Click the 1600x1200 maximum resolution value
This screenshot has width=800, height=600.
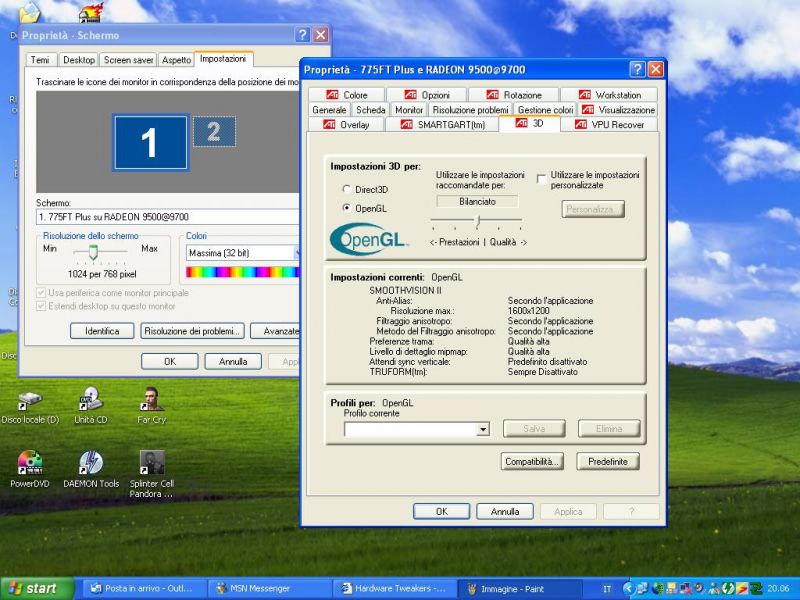(x=529, y=311)
